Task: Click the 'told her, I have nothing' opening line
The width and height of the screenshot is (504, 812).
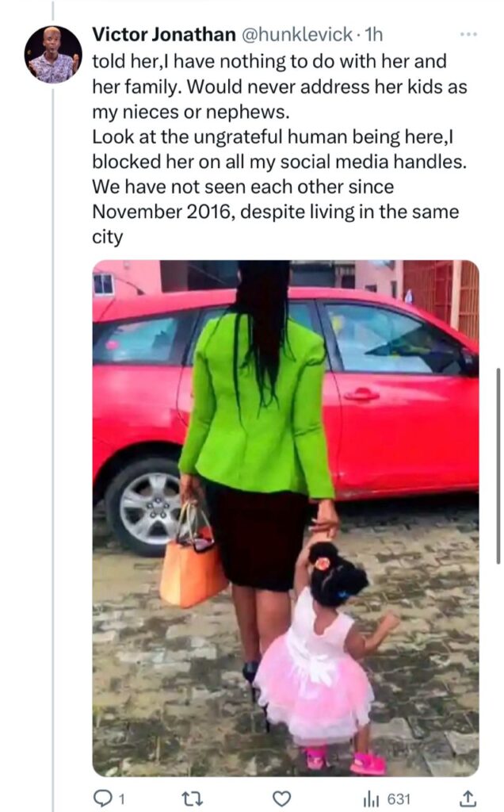Action: point(269,62)
